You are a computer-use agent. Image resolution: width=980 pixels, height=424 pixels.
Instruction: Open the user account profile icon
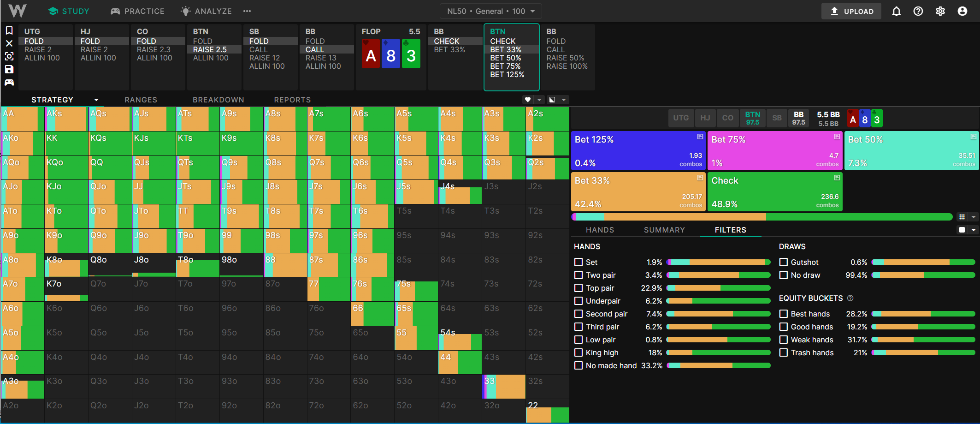962,11
